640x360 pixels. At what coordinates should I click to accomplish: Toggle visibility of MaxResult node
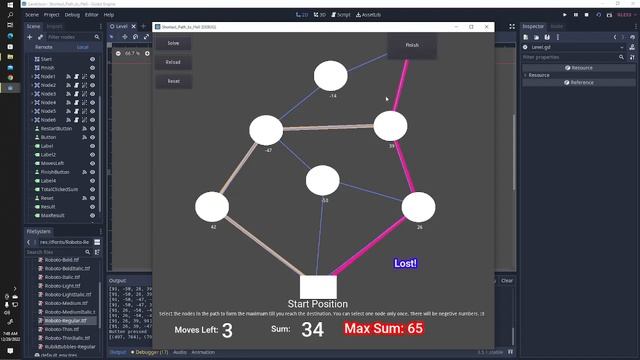tap(93, 216)
